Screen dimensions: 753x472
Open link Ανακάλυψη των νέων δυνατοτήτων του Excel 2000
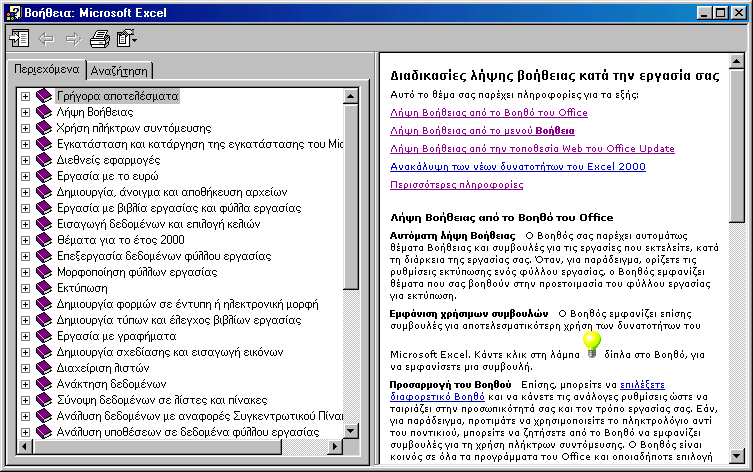point(518,167)
